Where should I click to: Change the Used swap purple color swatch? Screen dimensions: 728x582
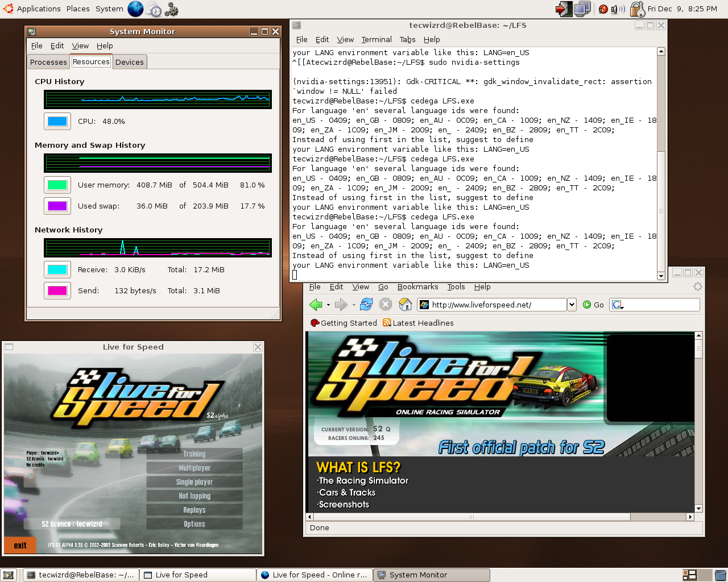tap(57, 206)
